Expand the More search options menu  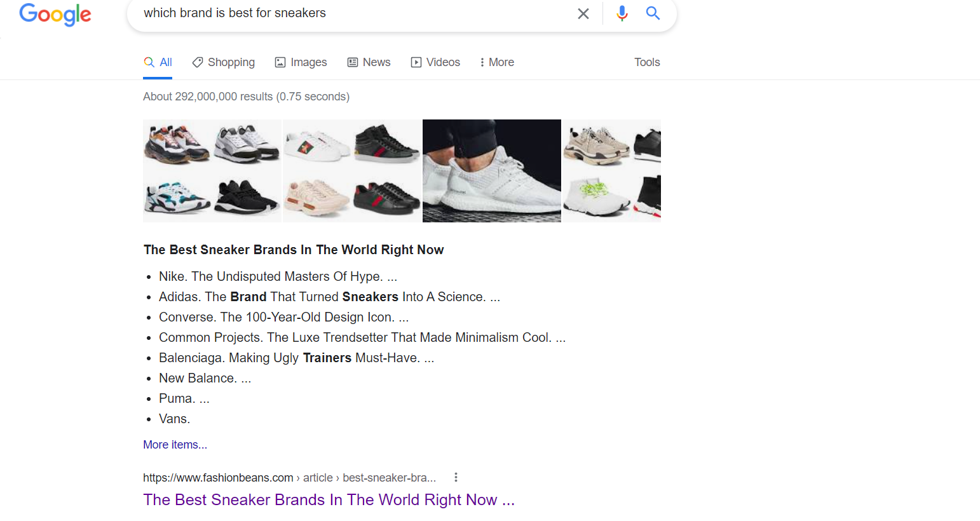pos(497,62)
